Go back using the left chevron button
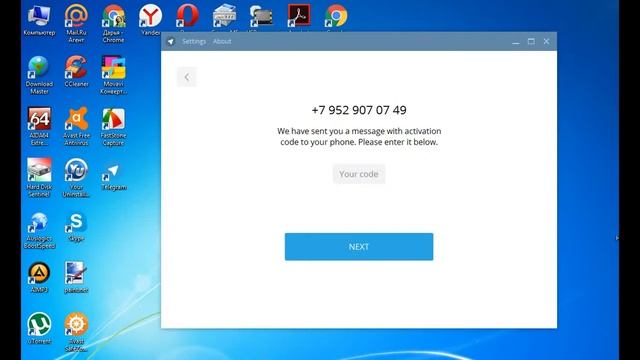This screenshot has width=640, height=360. point(187,77)
